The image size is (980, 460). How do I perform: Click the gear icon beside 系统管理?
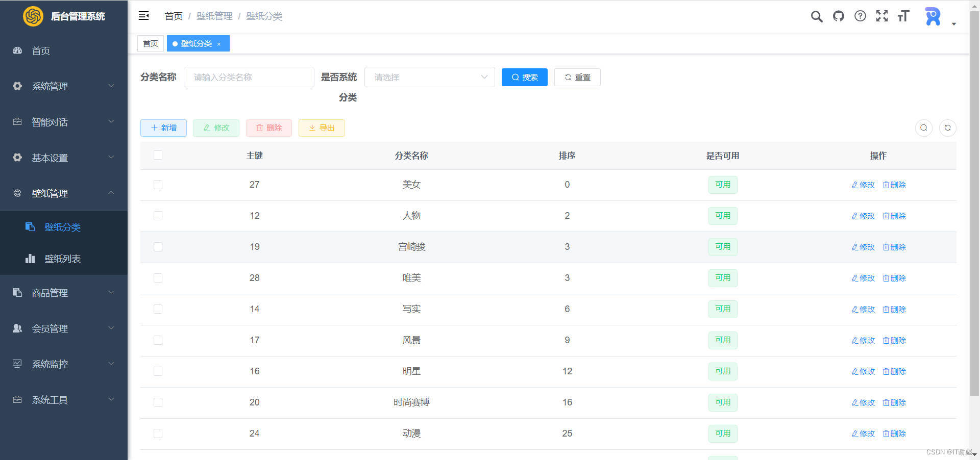[17, 86]
